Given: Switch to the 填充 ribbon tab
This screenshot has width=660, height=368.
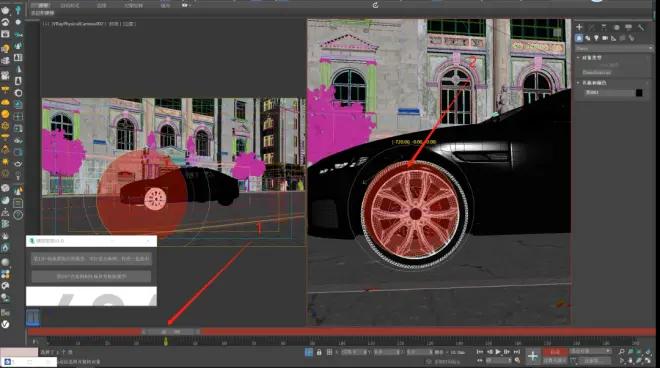Looking at the screenshot, I should pyautogui.click(x=165, y=5).
